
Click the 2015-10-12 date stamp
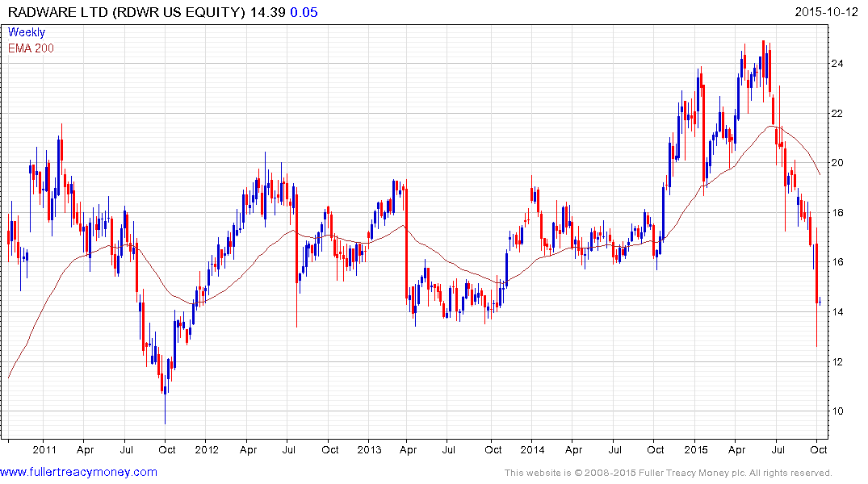[x=826, y=12]
